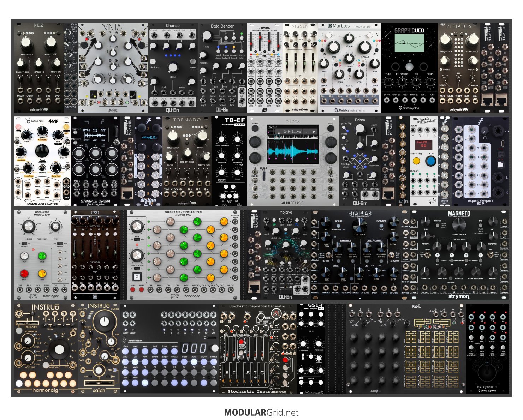Click the joystick on Black Joystick2

click(x=488, y=372)
